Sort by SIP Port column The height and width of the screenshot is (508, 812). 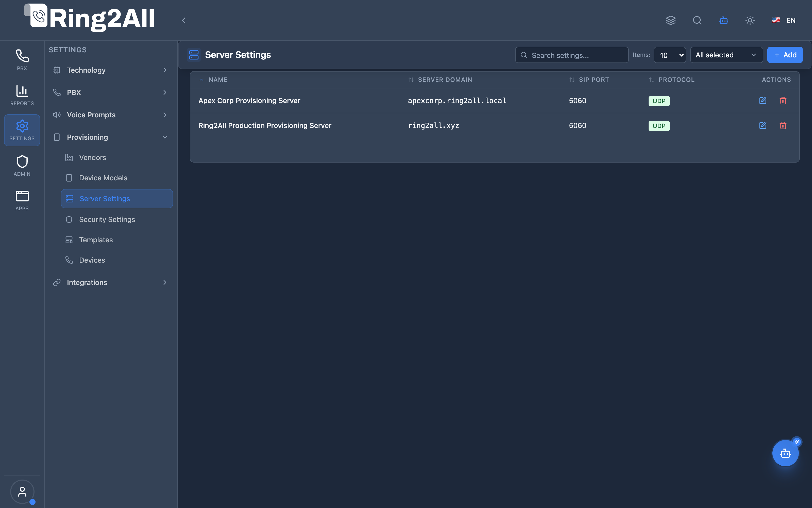point(589,80)
